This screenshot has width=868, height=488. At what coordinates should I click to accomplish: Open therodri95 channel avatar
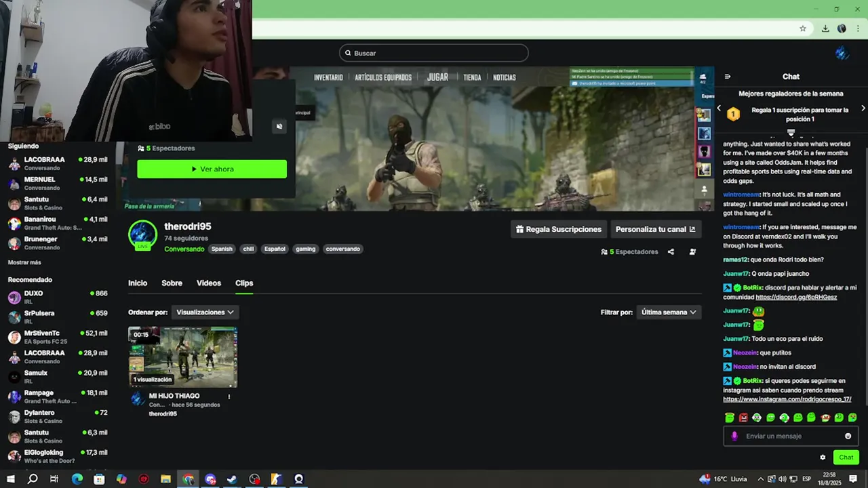[142, 235]
